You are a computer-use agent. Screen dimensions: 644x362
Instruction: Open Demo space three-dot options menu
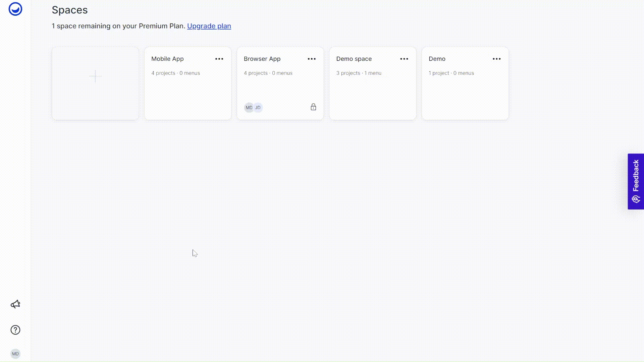[404, 59]
